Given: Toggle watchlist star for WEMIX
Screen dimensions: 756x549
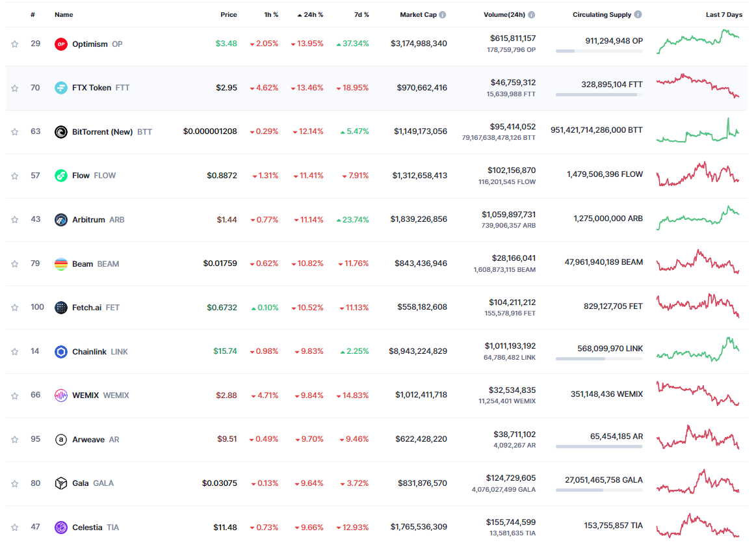Looking at the screenshot, I should (15, 395).
